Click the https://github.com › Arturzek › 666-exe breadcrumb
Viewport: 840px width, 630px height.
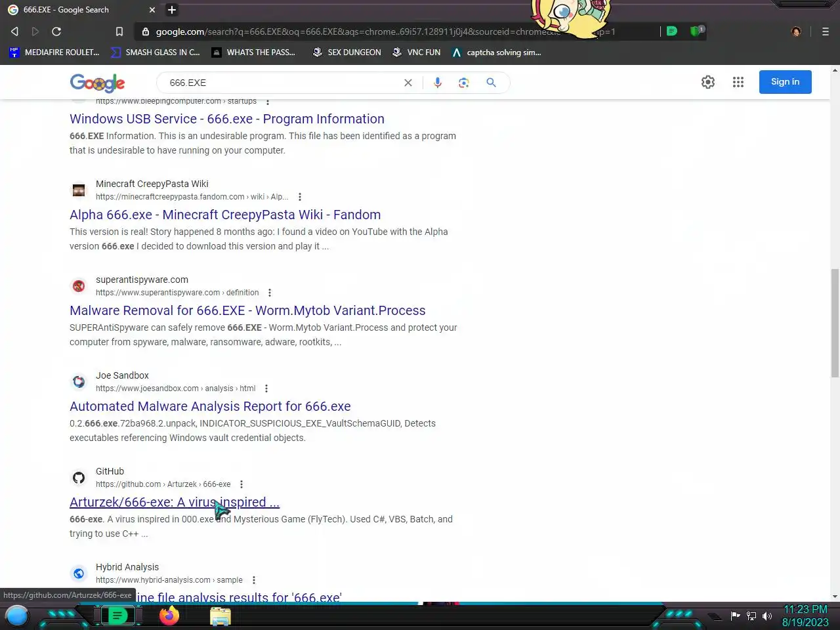tap(163, 484)
